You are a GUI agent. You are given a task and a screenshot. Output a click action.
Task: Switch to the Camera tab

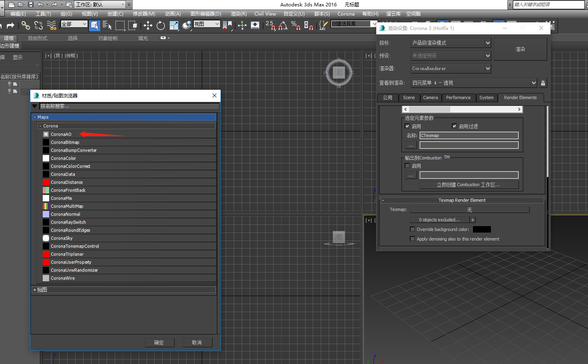(x=430, y=97)
